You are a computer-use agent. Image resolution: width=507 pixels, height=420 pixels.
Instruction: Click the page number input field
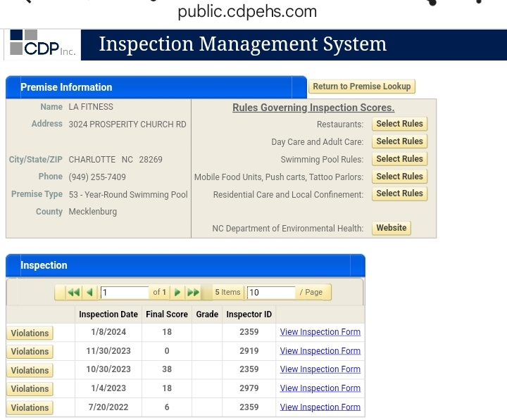(125, 293)
